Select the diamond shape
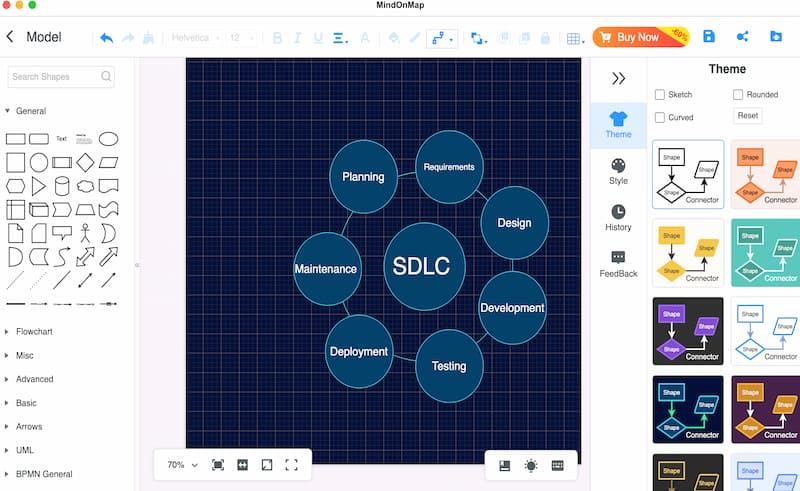This screenshot has height=491, width=800. point(85,163)
